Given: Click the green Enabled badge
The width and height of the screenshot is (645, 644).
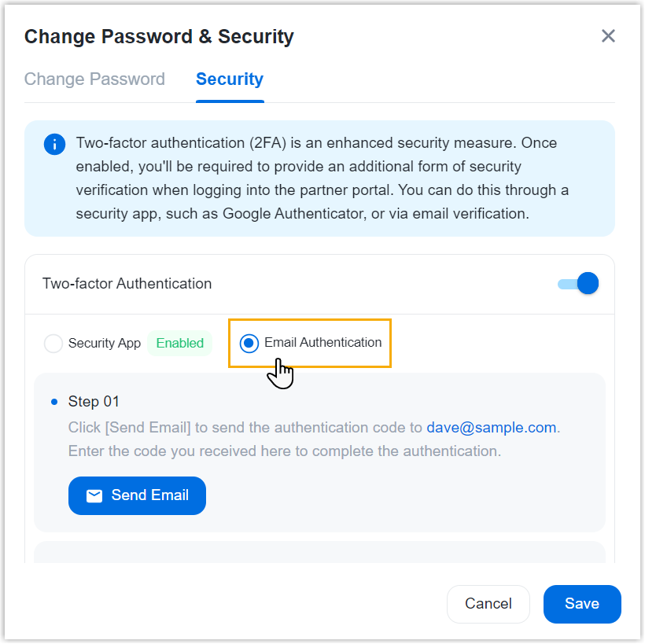Looking at the screenshot, I should coord(179,343).
